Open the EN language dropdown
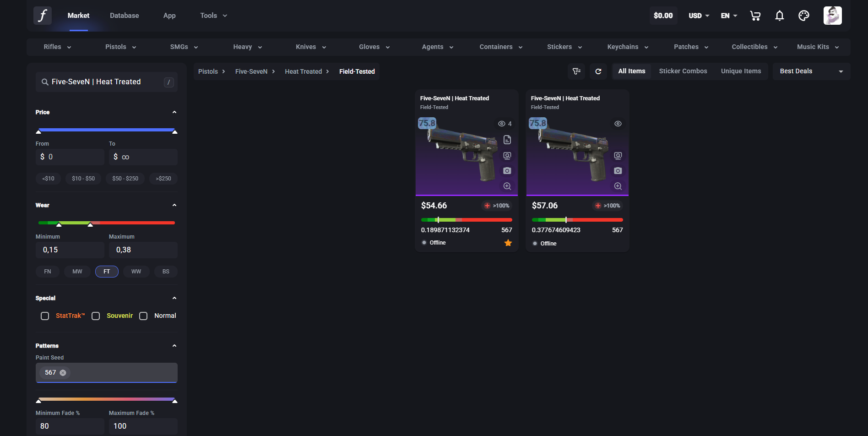868x436 pixels. [x=729, y=16]
